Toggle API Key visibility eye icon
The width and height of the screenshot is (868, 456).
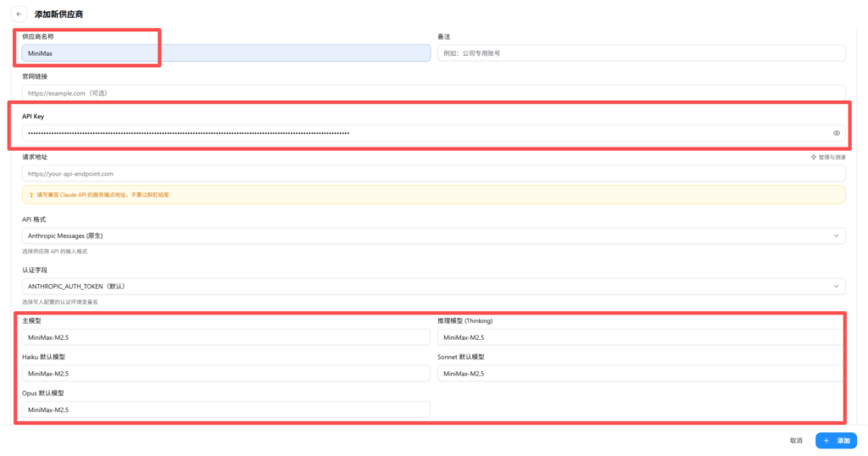836,133
